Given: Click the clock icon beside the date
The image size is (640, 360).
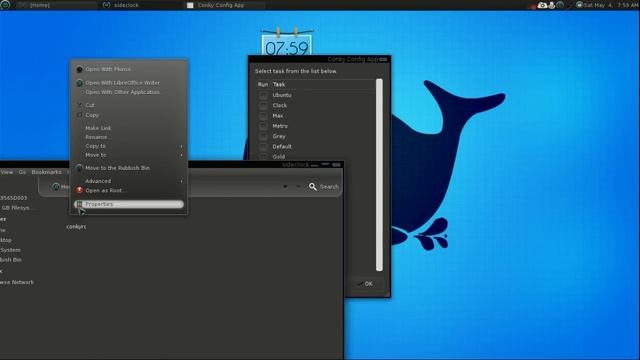Looking at the screenshot, I should (x=579, y=5).
